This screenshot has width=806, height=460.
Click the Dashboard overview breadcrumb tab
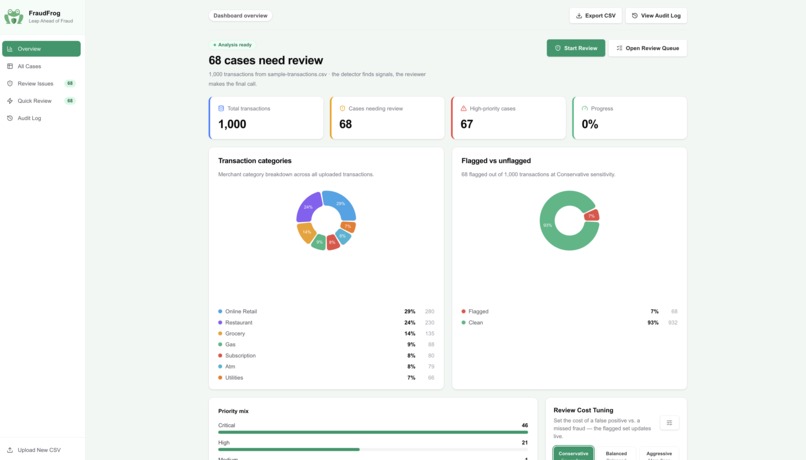click(x=241, y=15)
